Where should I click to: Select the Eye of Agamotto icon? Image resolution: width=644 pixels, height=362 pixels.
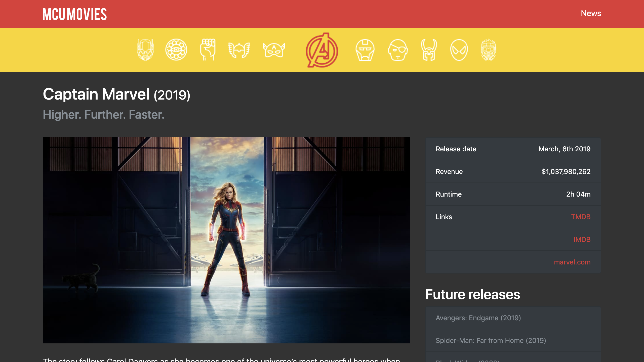176,50
